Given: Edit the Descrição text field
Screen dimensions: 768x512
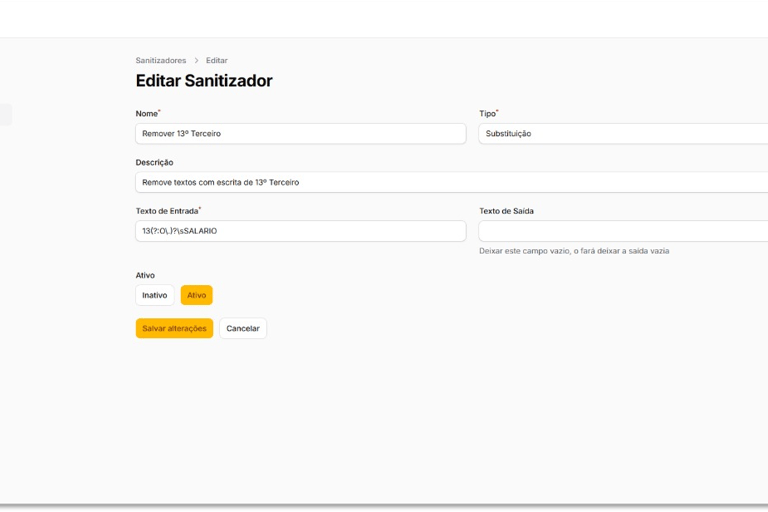Looking at the screenshot, I should coord(452,182).
